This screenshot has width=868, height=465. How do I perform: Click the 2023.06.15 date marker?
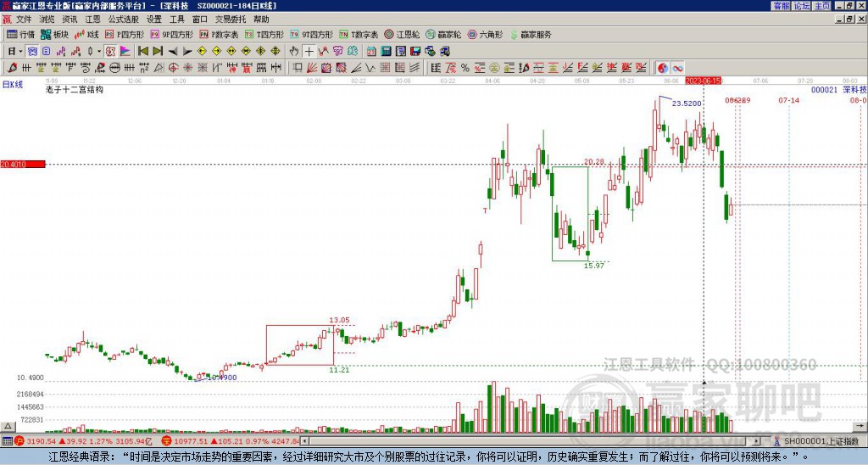pos(703,81)
